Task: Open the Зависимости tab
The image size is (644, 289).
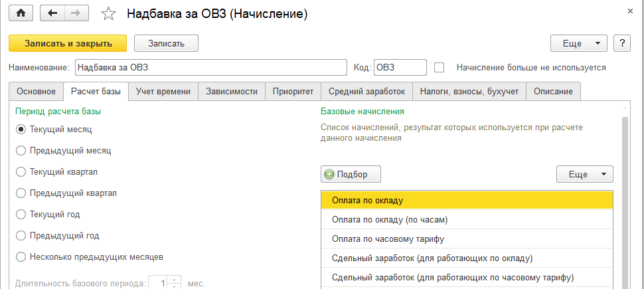Action: (x=232, y=91)
